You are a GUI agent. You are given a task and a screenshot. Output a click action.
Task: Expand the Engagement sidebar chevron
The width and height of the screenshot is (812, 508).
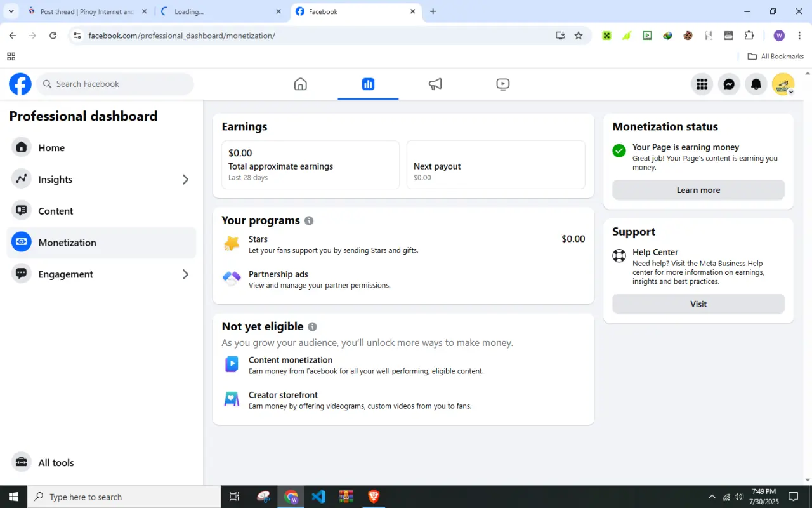185,274
